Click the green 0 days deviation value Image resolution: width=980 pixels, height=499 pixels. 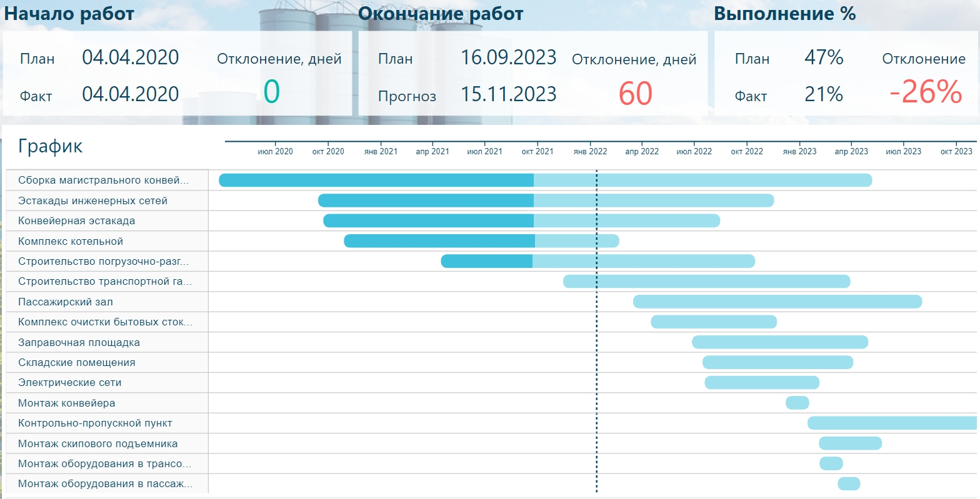271,92
